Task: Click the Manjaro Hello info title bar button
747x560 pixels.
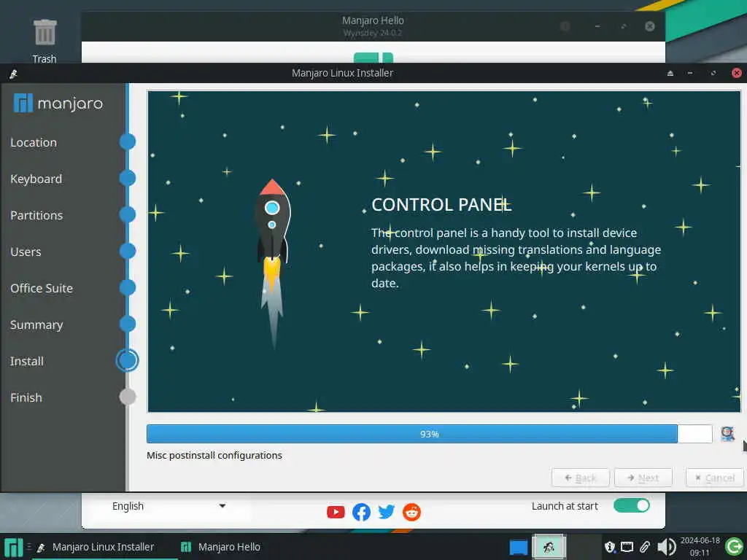Action: tap(565, 26)
